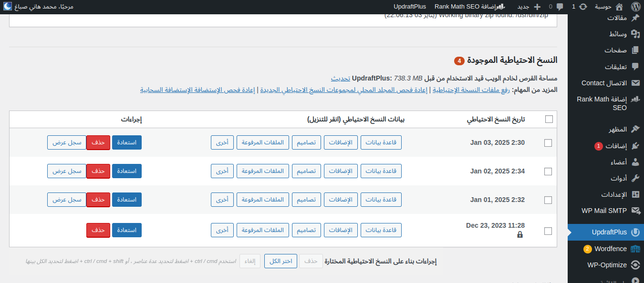
Task: Click the WP-Optimize icon in sidebar
Action: click(x=635, y=265)
